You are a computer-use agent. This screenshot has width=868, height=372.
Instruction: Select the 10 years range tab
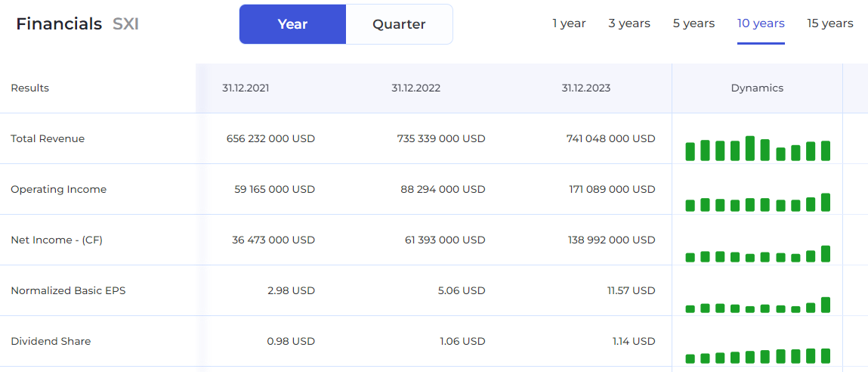click(x=761, y=23)
